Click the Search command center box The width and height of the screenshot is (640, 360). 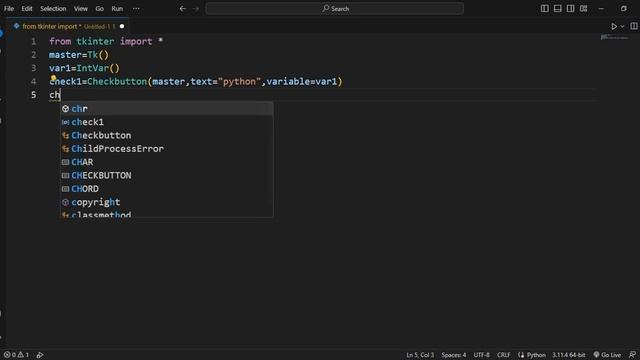[x=335, y=9]
